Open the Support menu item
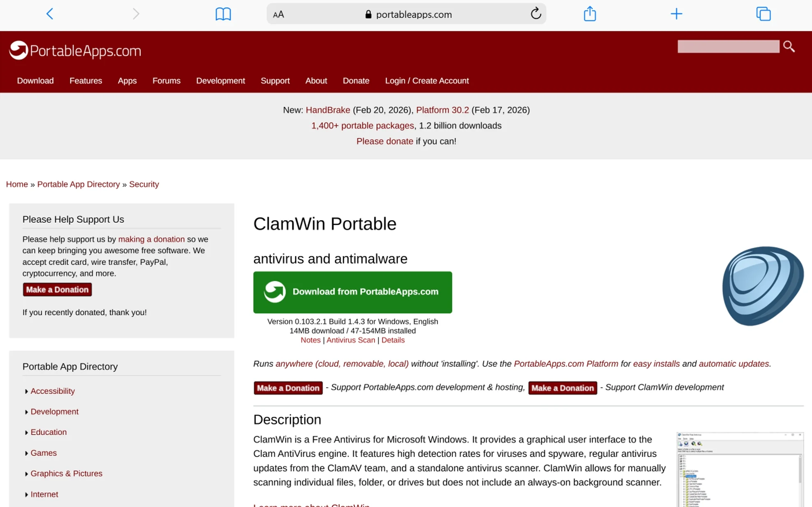This screenshot has height=507, width=812. (275, 81)
